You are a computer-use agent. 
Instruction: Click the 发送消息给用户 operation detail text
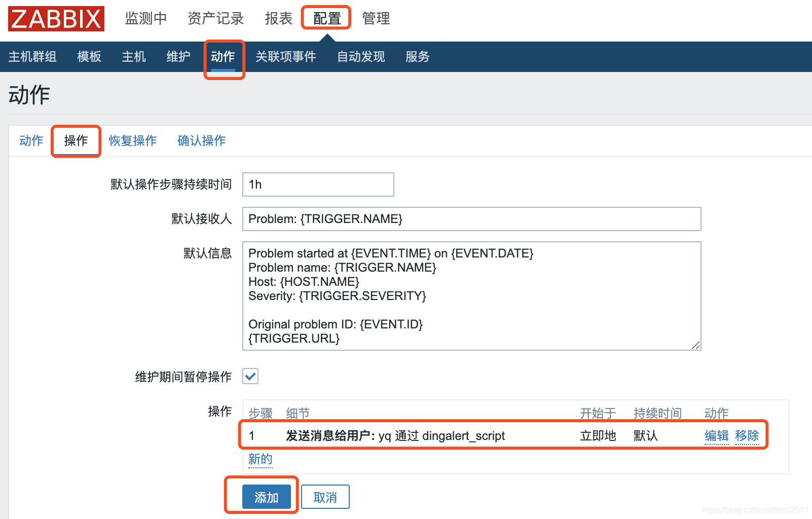click(395, 436)
